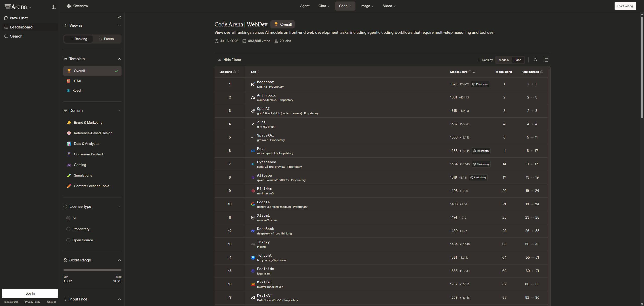The image size is (644, 306).
Task: Select the React template option
Action: point(92,91)
